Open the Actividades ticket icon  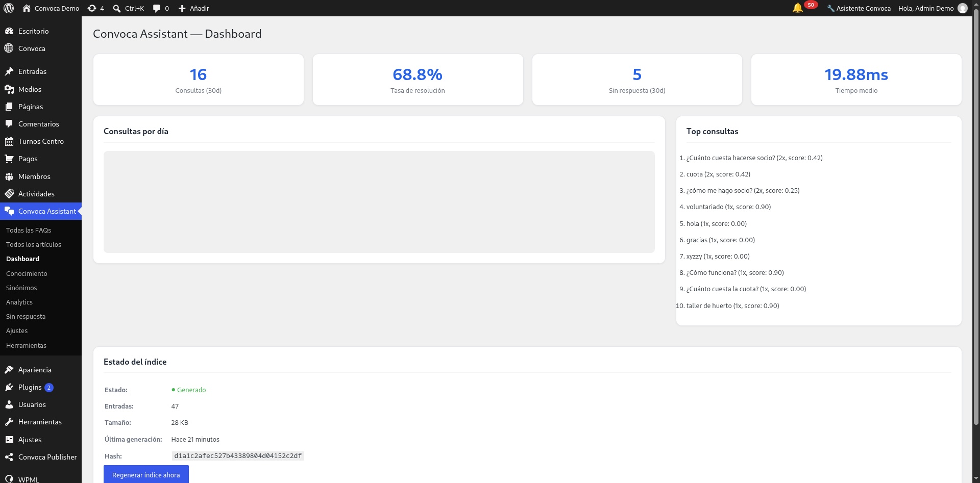pos(9,194)
